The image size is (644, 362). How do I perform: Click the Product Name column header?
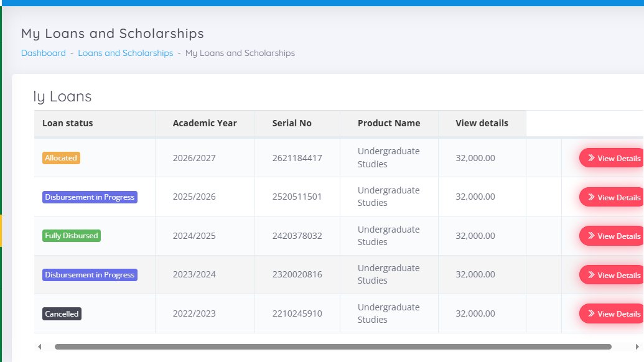click(388, 123)
